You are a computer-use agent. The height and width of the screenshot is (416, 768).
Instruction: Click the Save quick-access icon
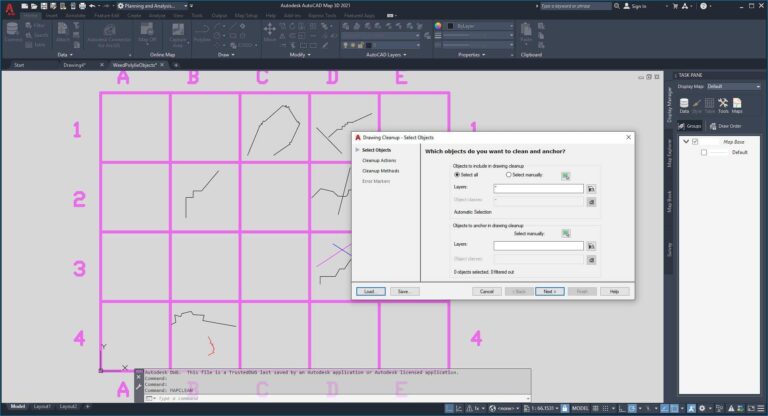[44, 6]
